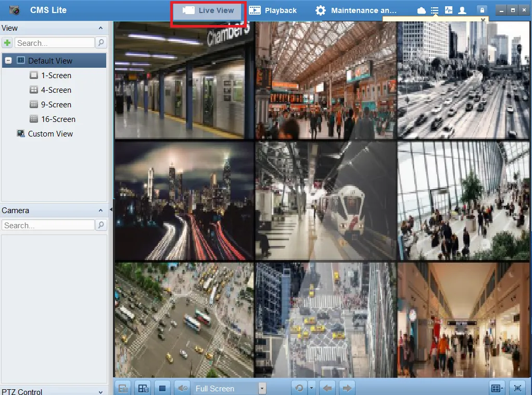This screenshot has height=395, width=532.
Task: Toggle the lock button in title bar
Action: coord(482,10)
